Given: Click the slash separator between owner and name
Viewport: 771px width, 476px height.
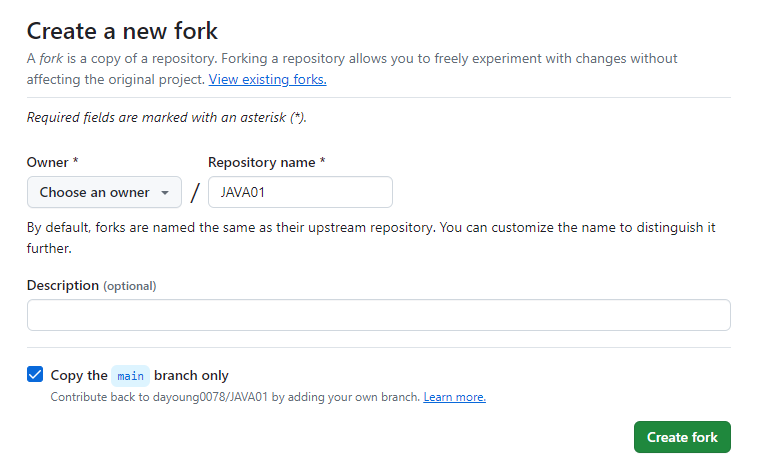Looking at the screenshot, I should coord(195,193).
